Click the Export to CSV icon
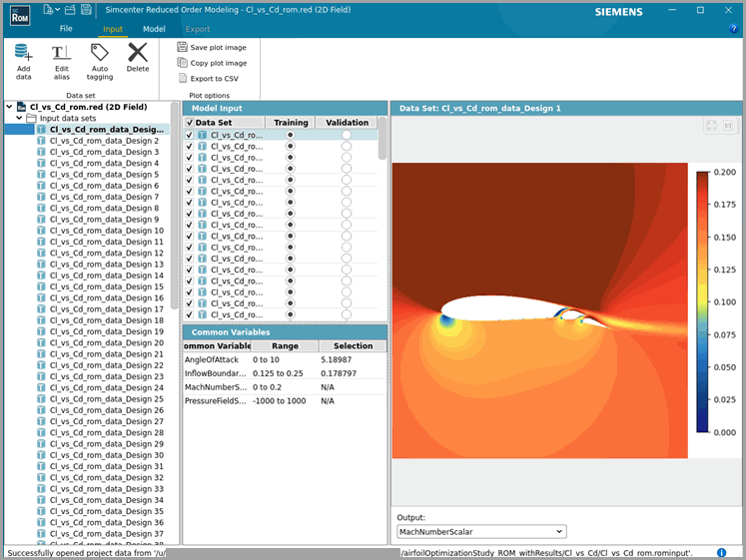The image size is (746, 560). coord(183,78)
